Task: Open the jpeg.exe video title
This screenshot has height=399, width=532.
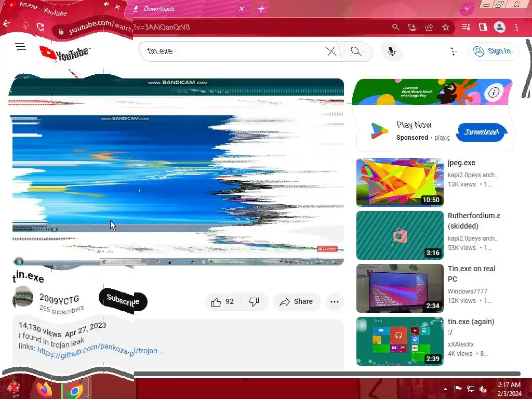Action: (461, 163)
